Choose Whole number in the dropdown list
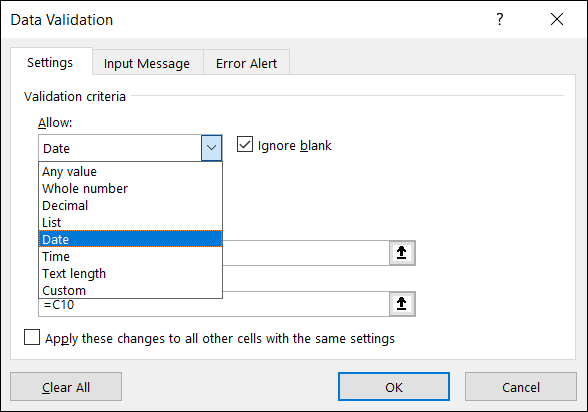Image resolution: width=588 pixels, height=412 pixels. 130,189
